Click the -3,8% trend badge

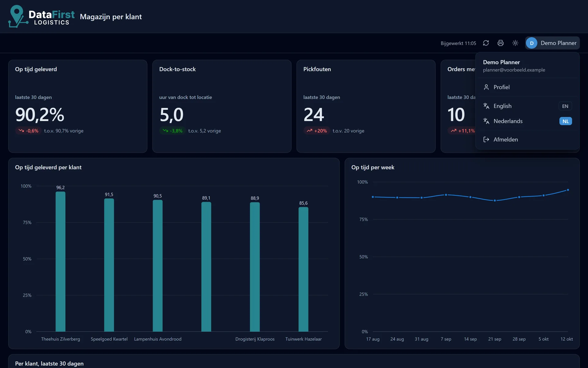coord(172,131)
